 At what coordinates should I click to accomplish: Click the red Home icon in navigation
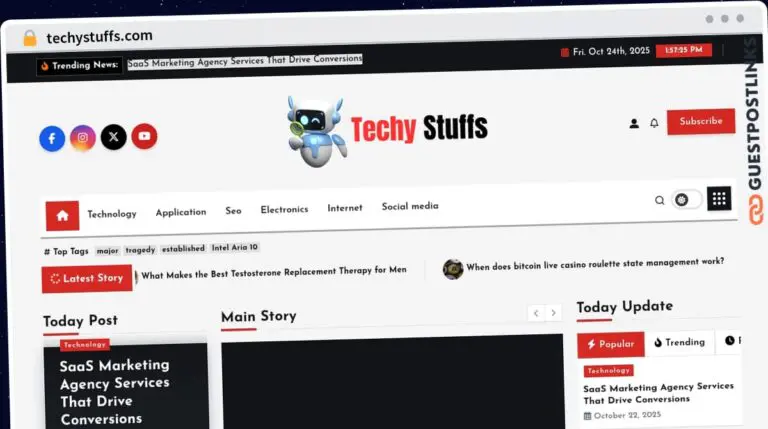[x=62, y=215]
